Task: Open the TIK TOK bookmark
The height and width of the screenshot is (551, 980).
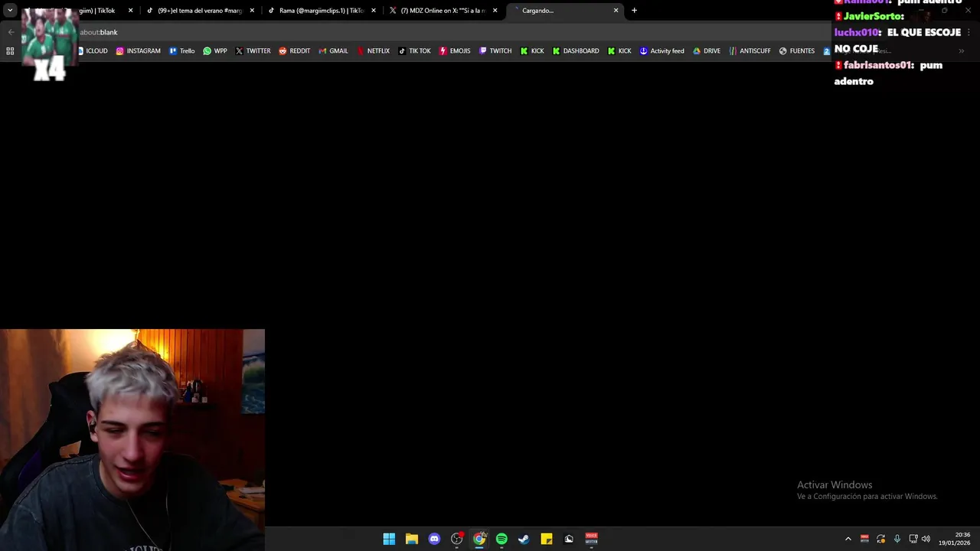Action: click(414, 51)
